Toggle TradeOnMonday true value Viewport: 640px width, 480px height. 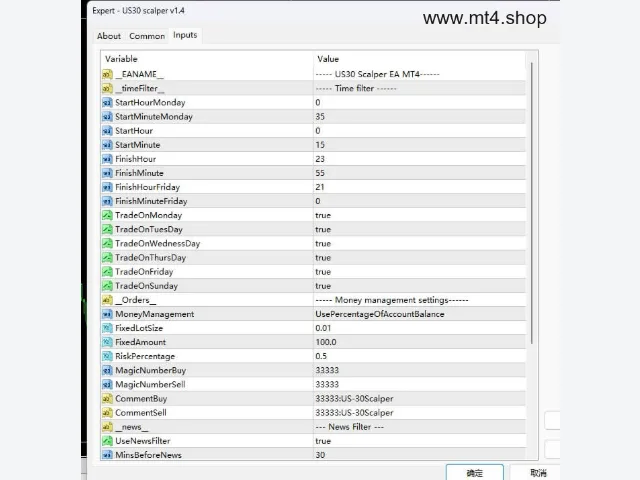click(323, 216)
